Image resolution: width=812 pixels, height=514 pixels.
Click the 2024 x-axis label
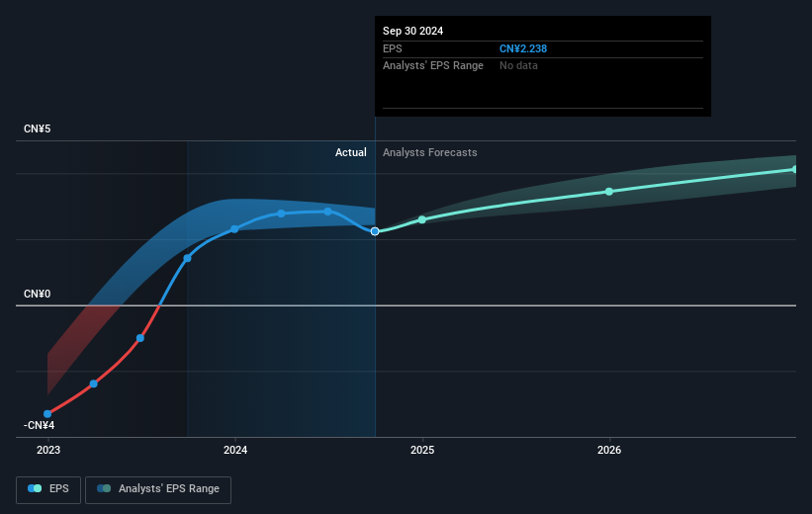pyautogui.click(x=235, y=451)
